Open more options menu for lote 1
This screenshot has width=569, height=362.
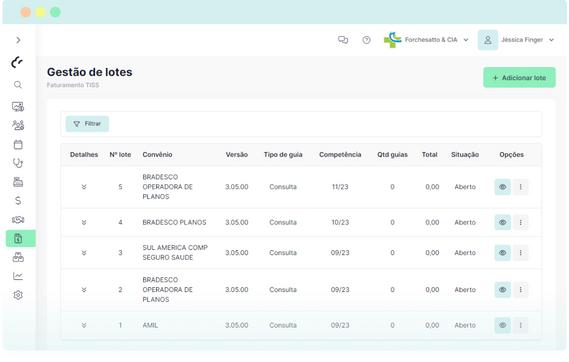pos(521,325)
